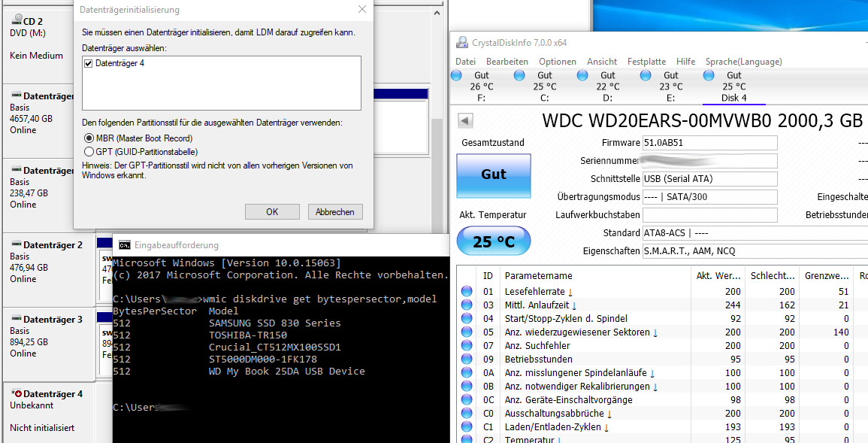This screenshot has width=868, height=443.
Task: Check the Datenträger 4 checkbox
Action: coord(88,64)
